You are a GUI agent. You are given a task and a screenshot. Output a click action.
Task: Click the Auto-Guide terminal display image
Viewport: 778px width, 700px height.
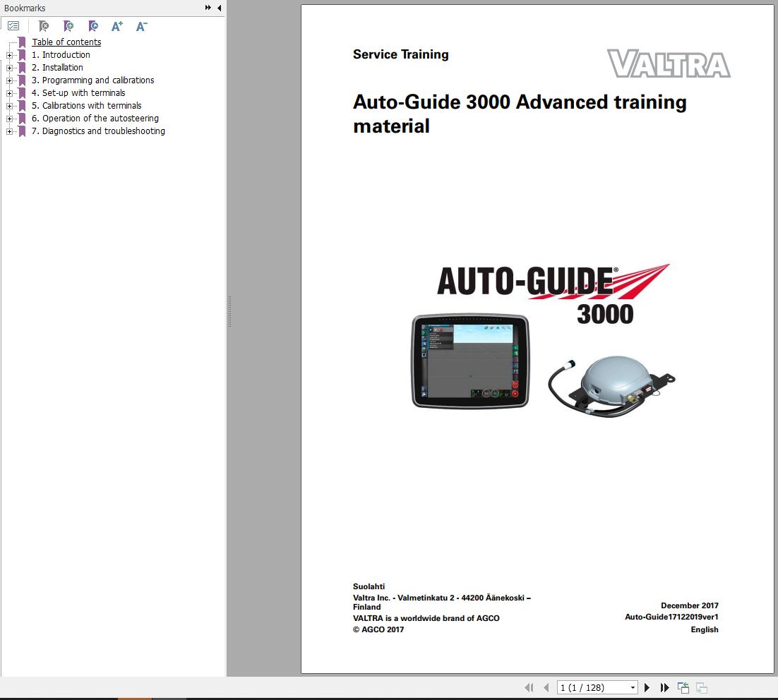pos(470,361)
